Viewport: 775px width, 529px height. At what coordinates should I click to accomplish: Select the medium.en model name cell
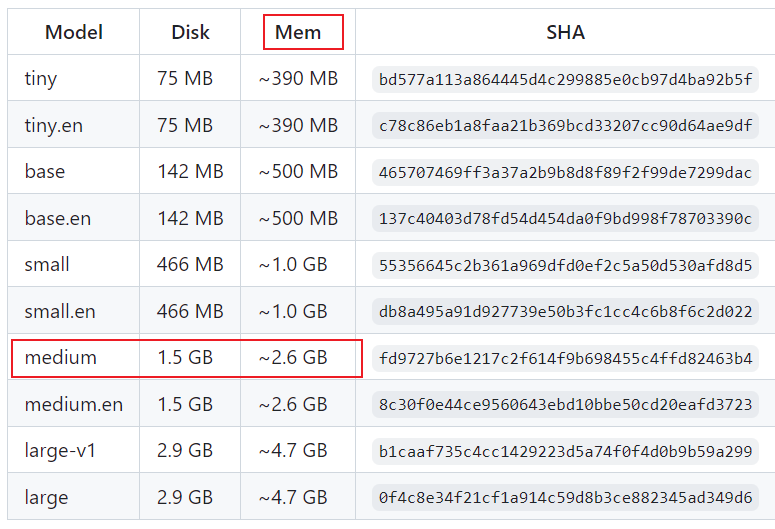74,404
